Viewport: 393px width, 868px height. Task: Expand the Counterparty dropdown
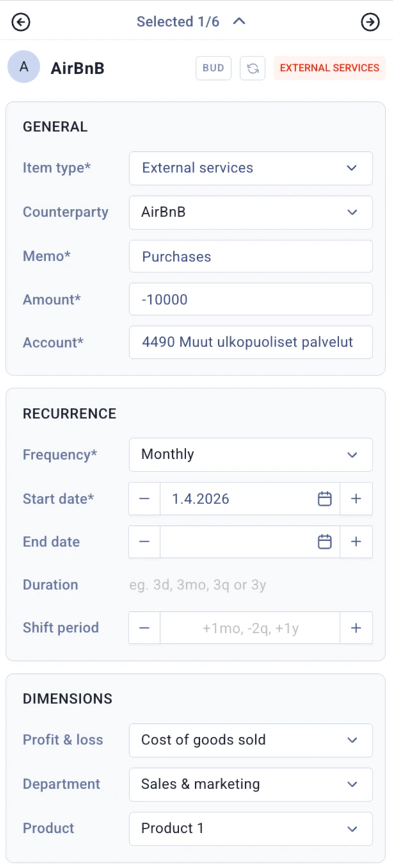(251, 212)
